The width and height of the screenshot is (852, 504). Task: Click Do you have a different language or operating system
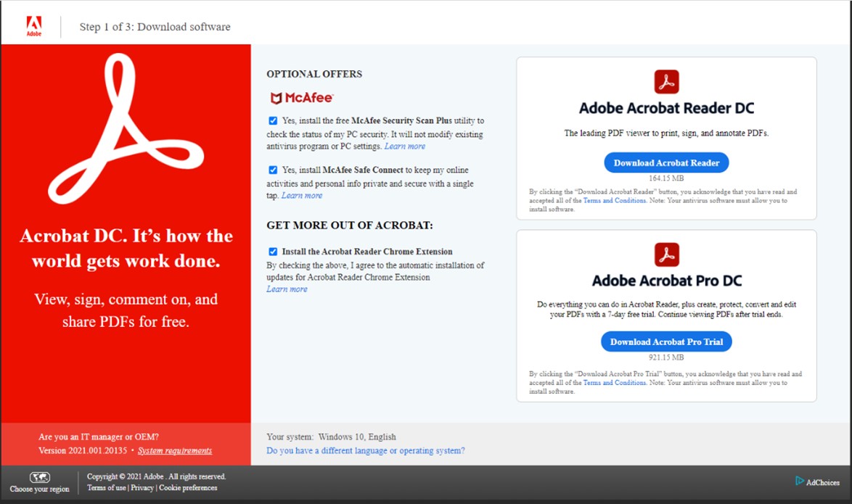[x=366, y=451]
